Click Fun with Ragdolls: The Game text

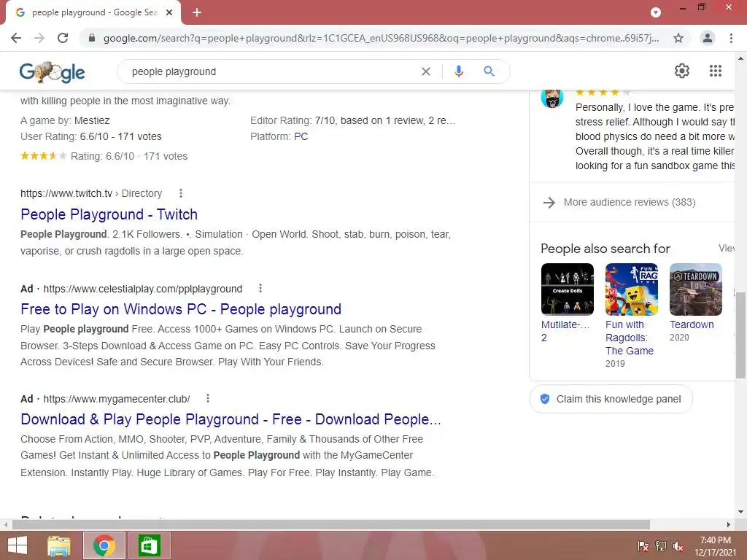(630, 338)
